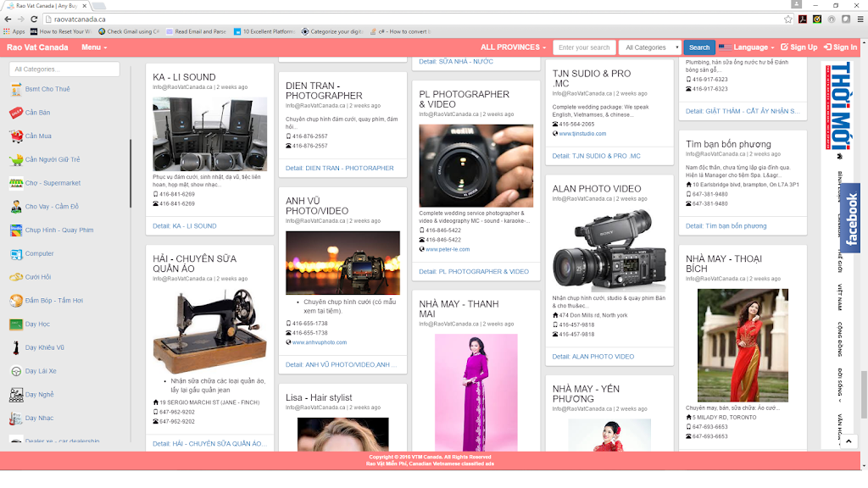Image resolution: width=868 pixels, height=488 pixels.
Task: Open Detail: PL PHOTOGRAPHER & VIDEO link
Action: 474,271
